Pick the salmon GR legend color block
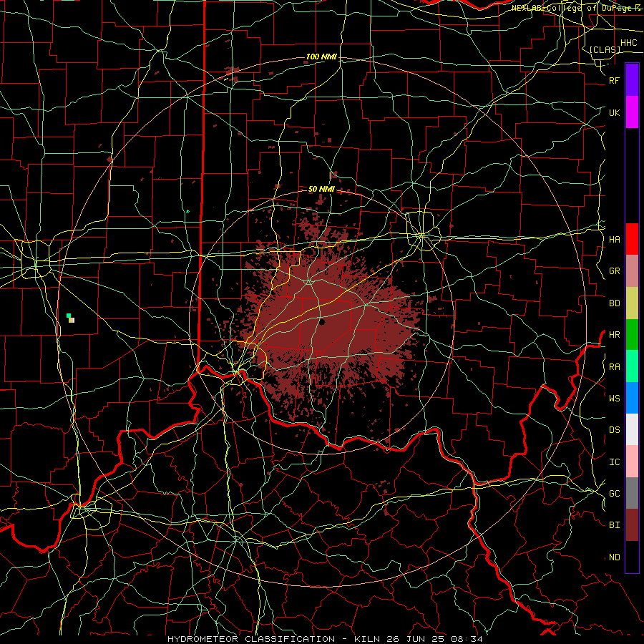Viewport: 644px width, 644px height. click(x=632, y=271)
